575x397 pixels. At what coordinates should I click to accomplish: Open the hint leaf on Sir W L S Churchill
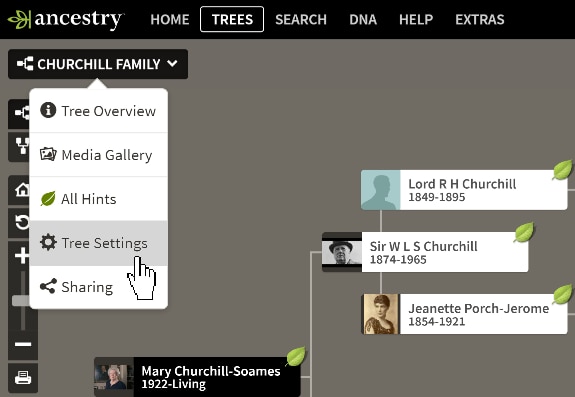524,232
